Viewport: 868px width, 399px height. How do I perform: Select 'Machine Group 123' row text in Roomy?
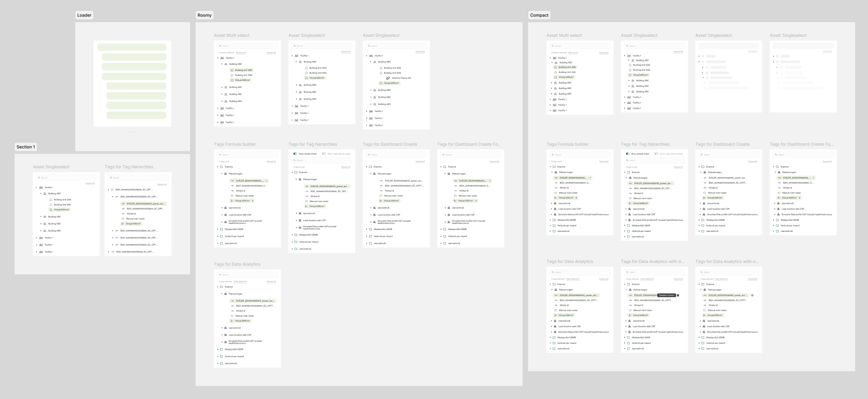pos(401,78)
